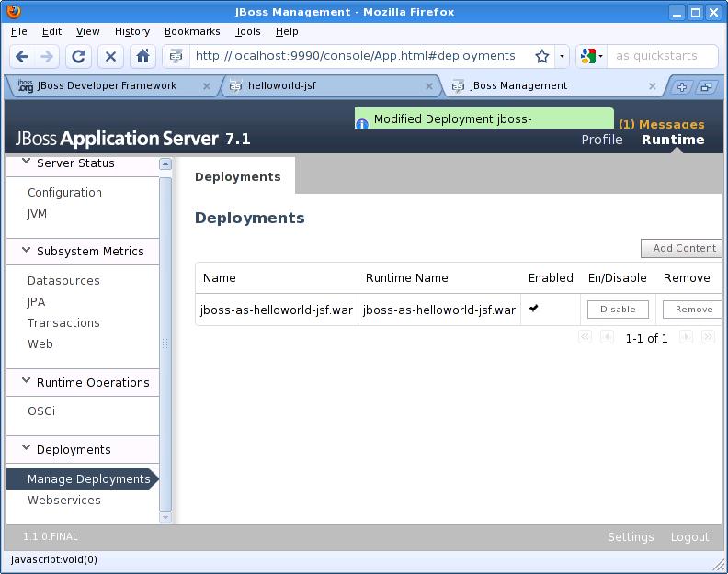Viewport: 728px width, 574px height.
Task: Remove jboss-as-helloworld-jsf.war deployment
Action: [x=692, y=310]
